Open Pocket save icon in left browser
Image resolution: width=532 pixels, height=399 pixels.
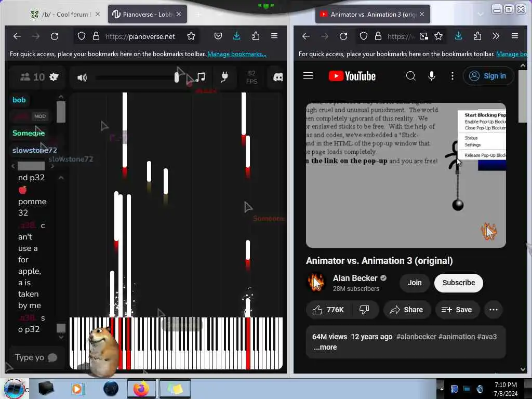[x=218, y=36]
